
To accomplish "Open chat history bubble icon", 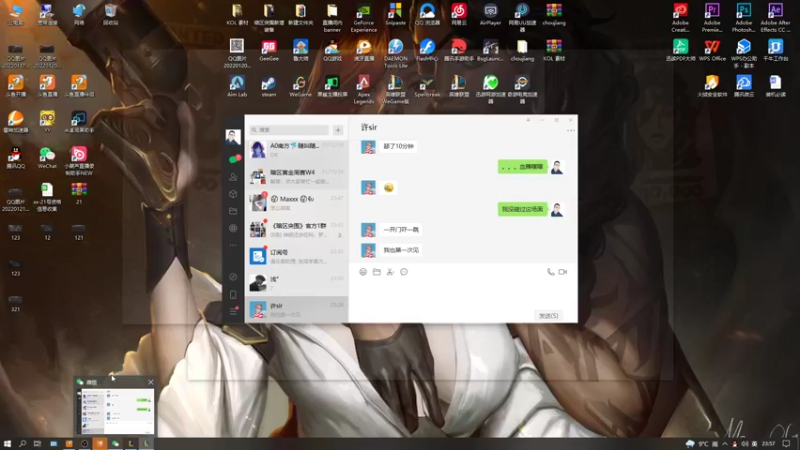I will coord(404,272).
